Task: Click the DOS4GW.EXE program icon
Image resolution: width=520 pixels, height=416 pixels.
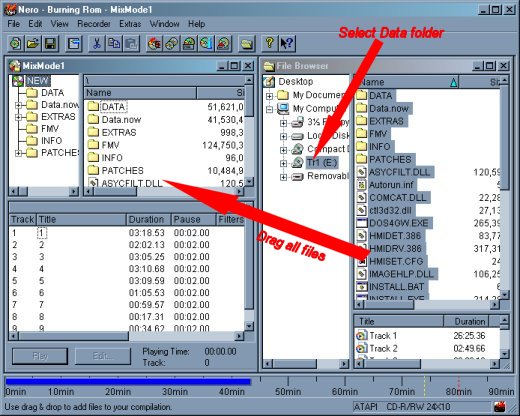Action: 361,223
